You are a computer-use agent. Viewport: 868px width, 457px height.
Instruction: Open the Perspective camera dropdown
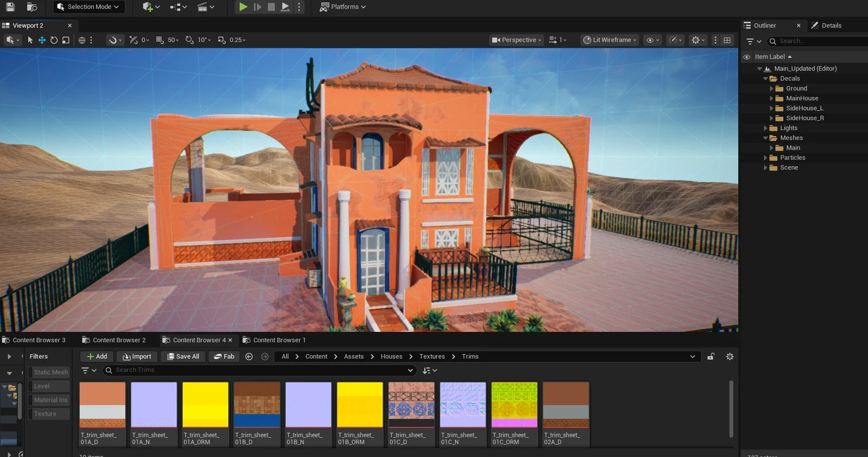coord(516,40)
